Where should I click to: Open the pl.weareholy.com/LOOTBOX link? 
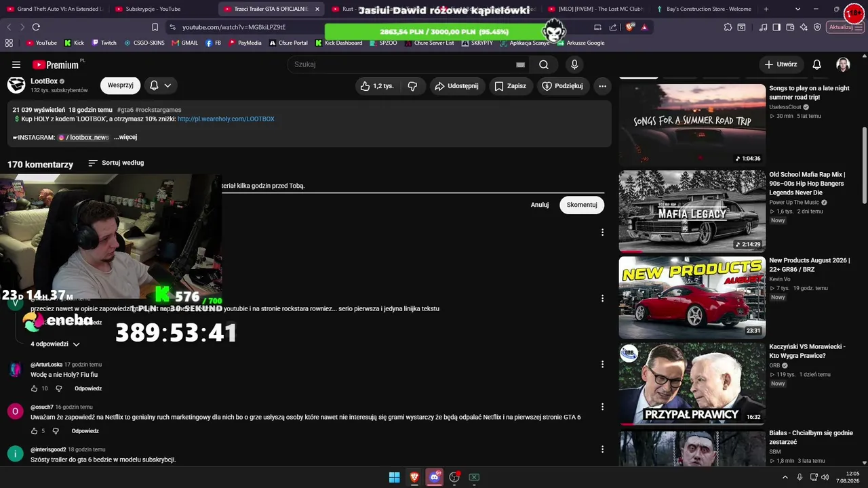(x=226, y=119)
